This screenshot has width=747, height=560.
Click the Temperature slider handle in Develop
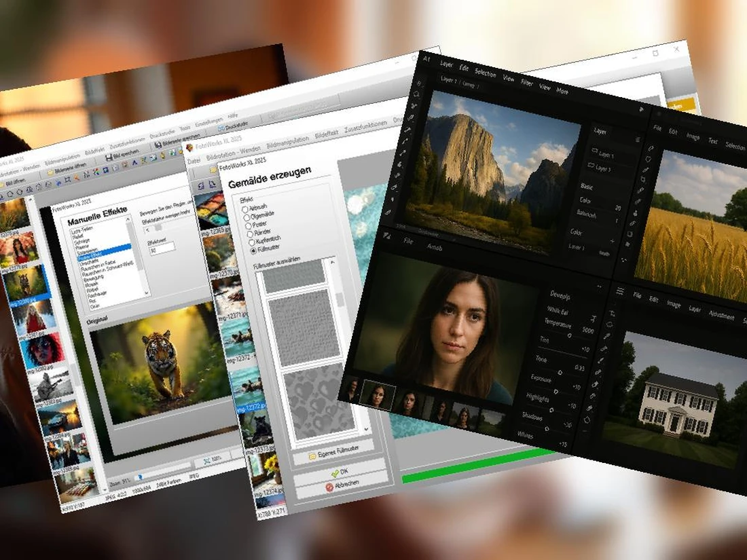click(569, 336)
